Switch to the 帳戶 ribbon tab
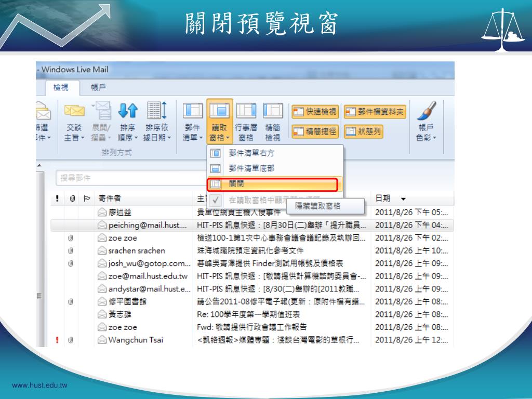This screenshot has height=399, width=532. (x=98, y=87)
